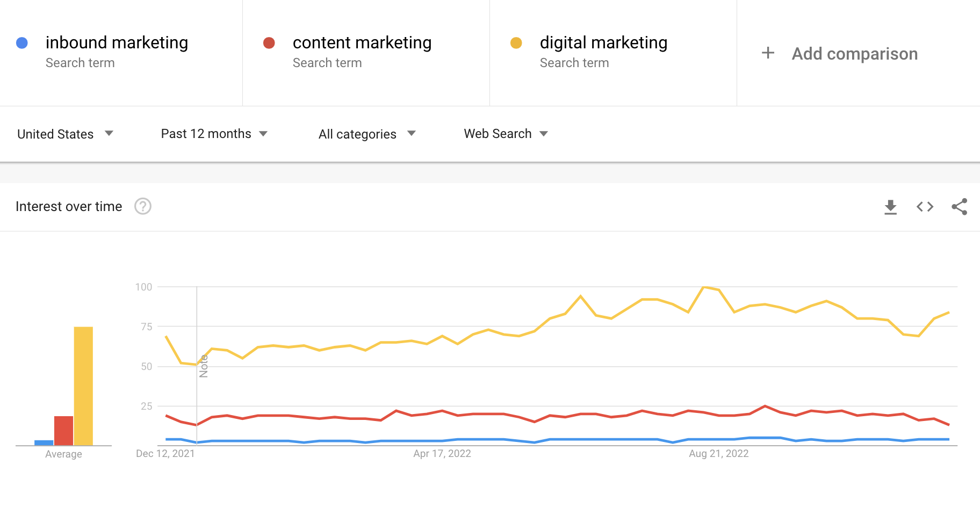Click the blue inbound marketing dot

click(22, 43)
